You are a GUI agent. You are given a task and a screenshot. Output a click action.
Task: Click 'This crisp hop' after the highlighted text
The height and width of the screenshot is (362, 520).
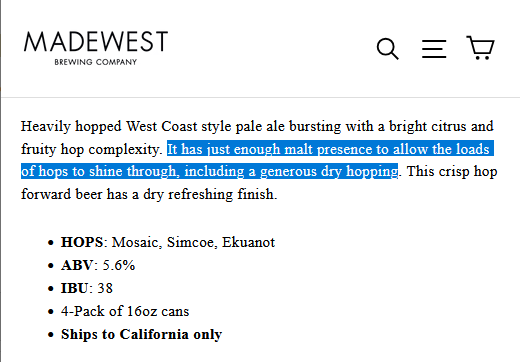pyautogui.click(x=452, y=171)
